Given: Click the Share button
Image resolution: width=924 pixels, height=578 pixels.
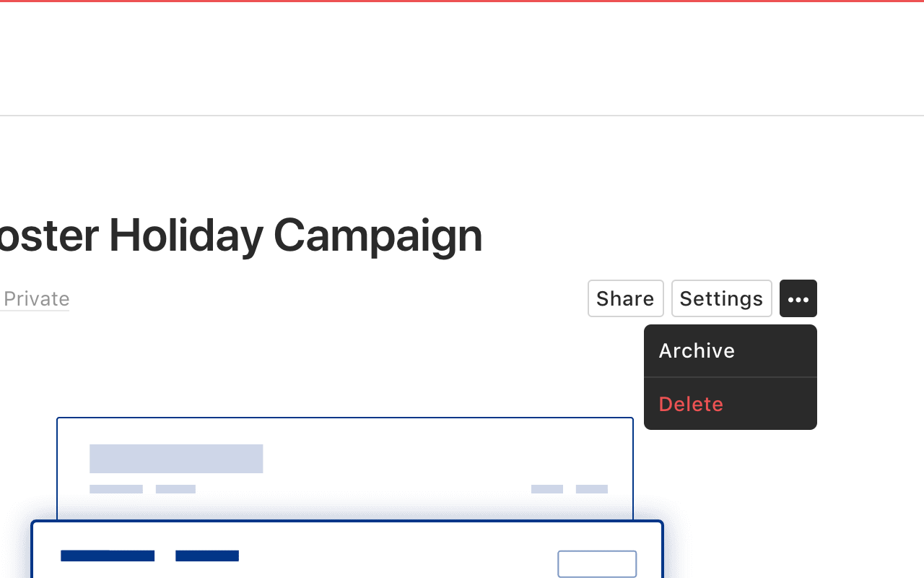Looking at the screenshot, I should click(625, 298).
